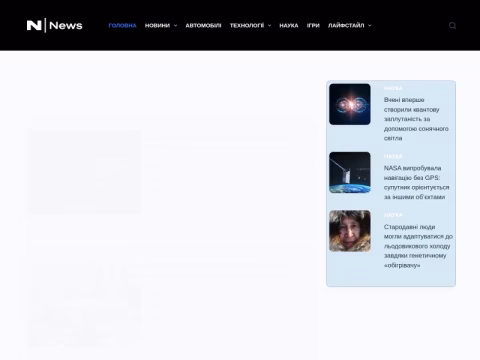
Task: Expand the Новини dropdown chevron
Action: point(175,26)
